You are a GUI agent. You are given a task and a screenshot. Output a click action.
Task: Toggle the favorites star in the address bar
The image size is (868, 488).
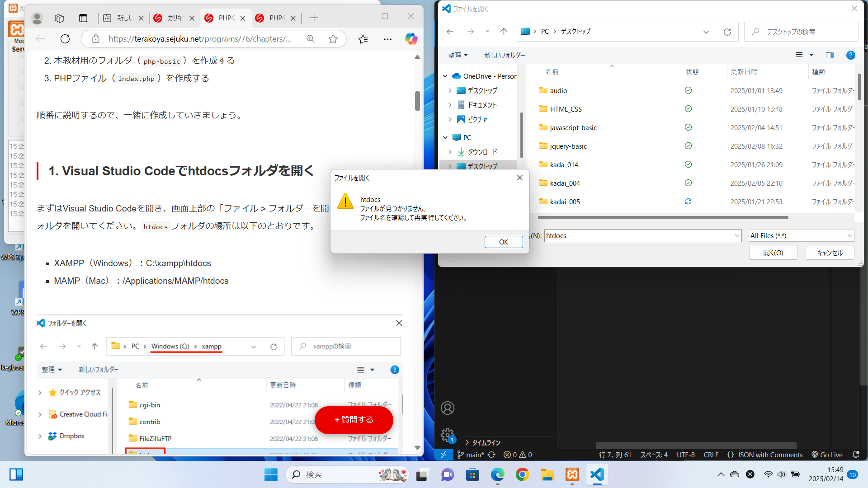(333, 39)
